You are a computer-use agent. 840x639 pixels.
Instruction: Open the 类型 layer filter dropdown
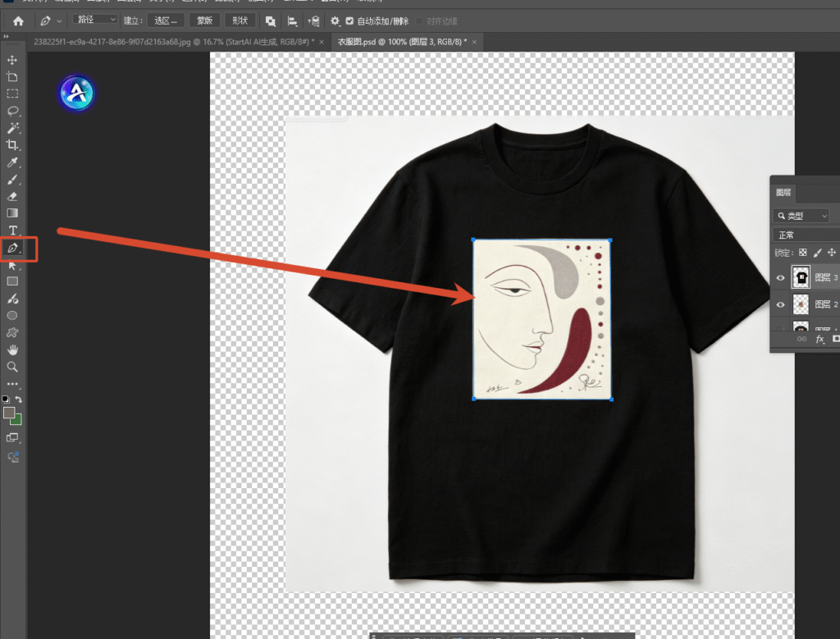point(801,216)
